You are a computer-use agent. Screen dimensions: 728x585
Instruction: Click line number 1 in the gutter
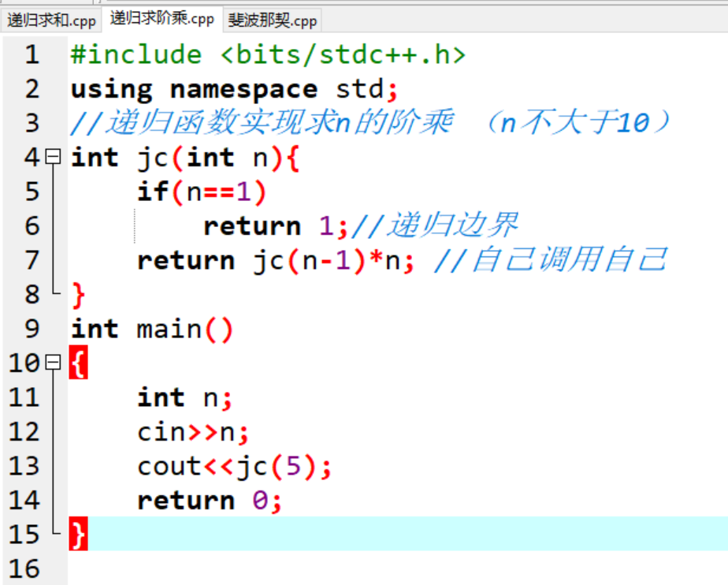[31, 54]
